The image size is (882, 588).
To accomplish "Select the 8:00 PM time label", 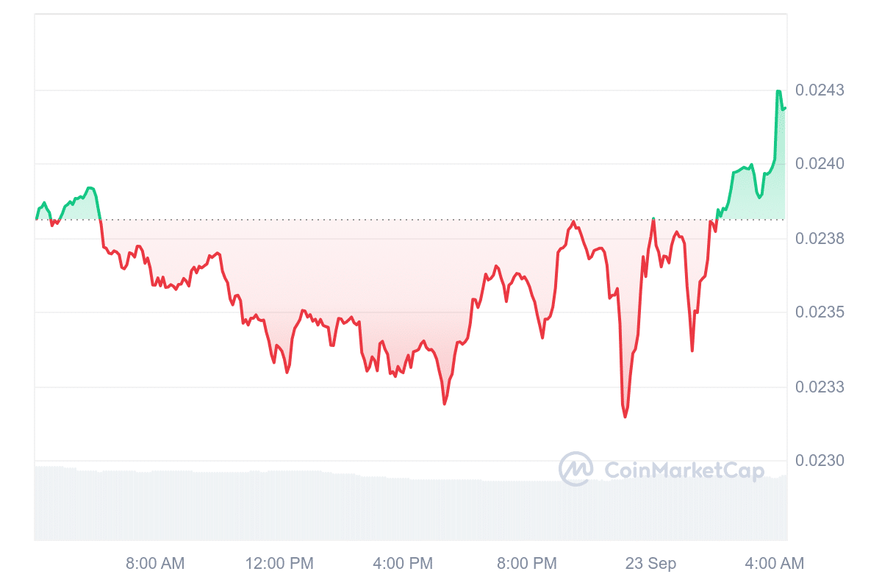I will 527,564.
